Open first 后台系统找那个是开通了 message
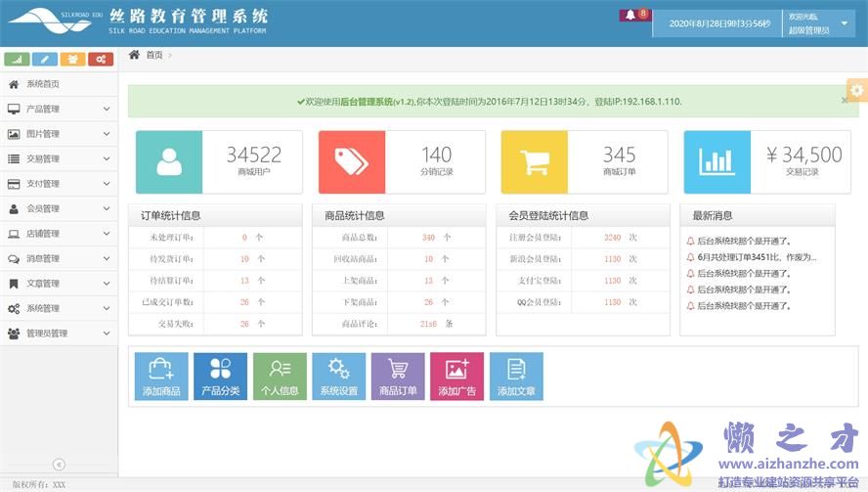This screenshot has width=868, height=492. pyautogui.click(x=744, y=241)
